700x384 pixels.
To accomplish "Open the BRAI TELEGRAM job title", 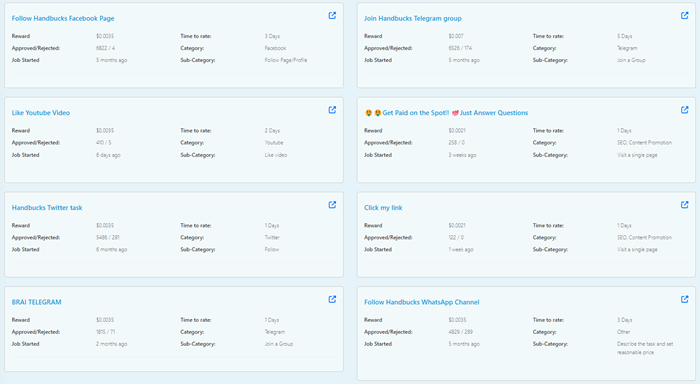I will tap(37, 302).
